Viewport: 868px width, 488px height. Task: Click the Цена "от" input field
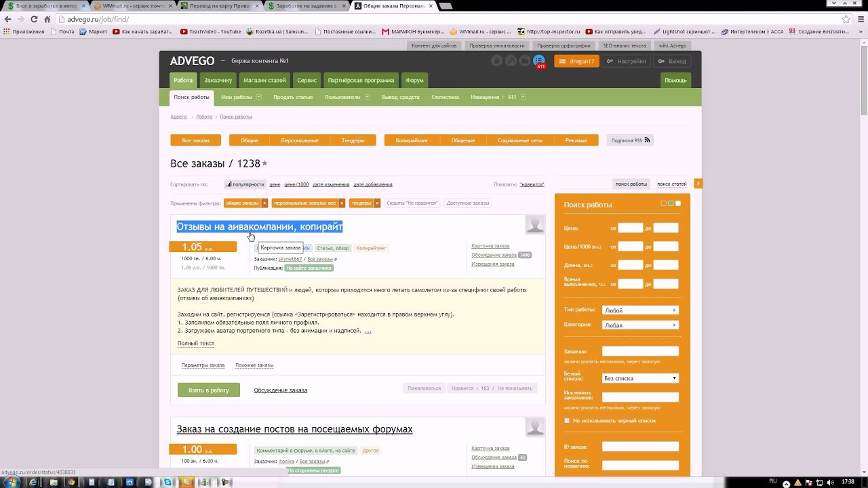(630, 228)
